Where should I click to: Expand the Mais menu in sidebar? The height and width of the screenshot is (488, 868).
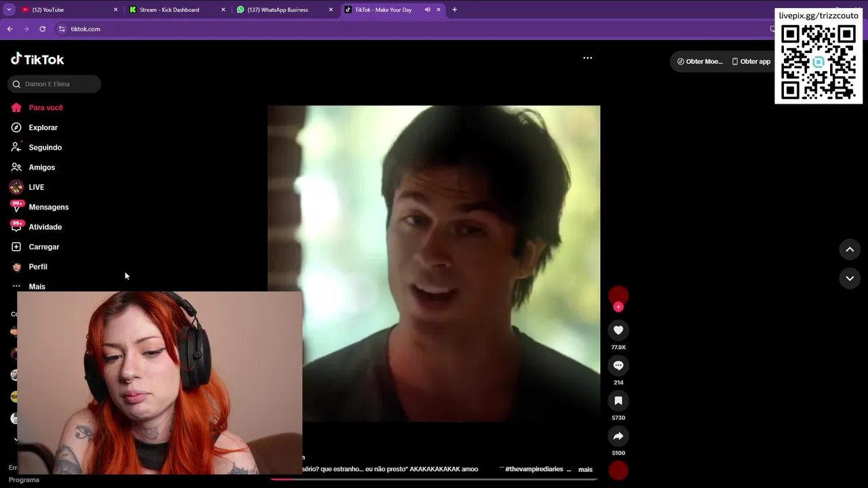pyautogui.click(x=37, y=286)
